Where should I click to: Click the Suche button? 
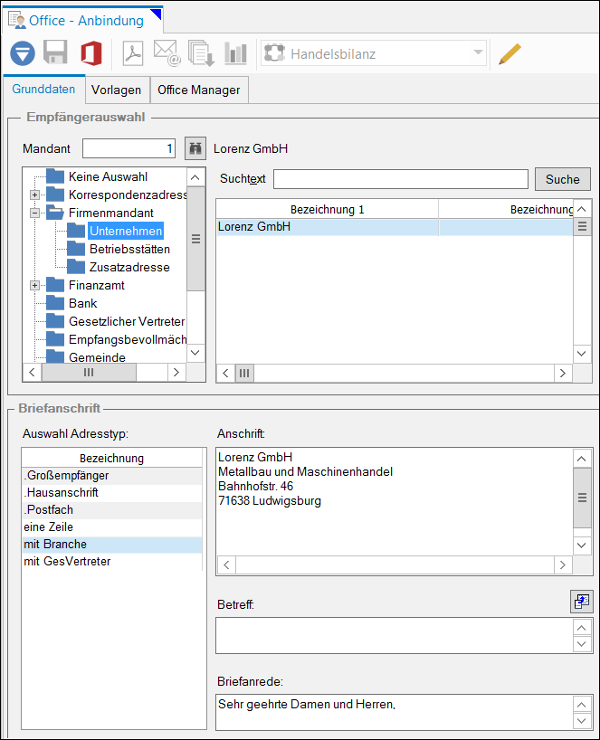pos(562,179)
